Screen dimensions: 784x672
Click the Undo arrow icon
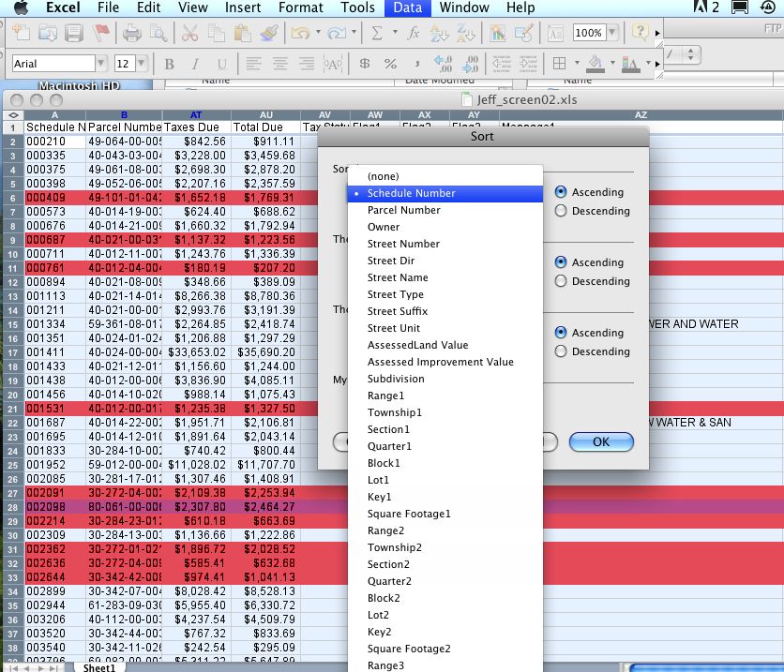pyautogui.click(x=300, y=33)
